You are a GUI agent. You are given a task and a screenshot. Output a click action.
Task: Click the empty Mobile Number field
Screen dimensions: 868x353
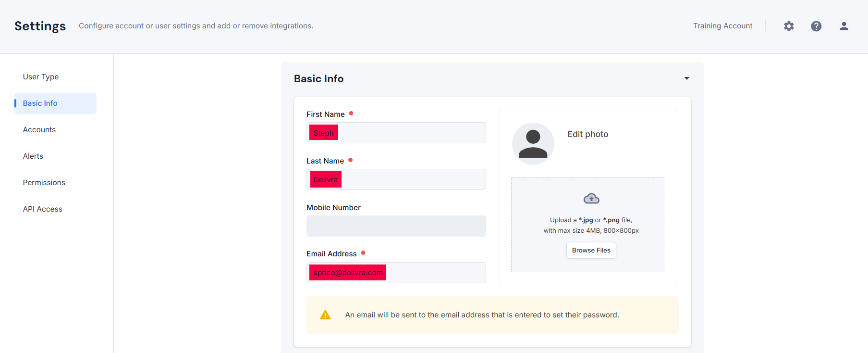tap(396, 226)
